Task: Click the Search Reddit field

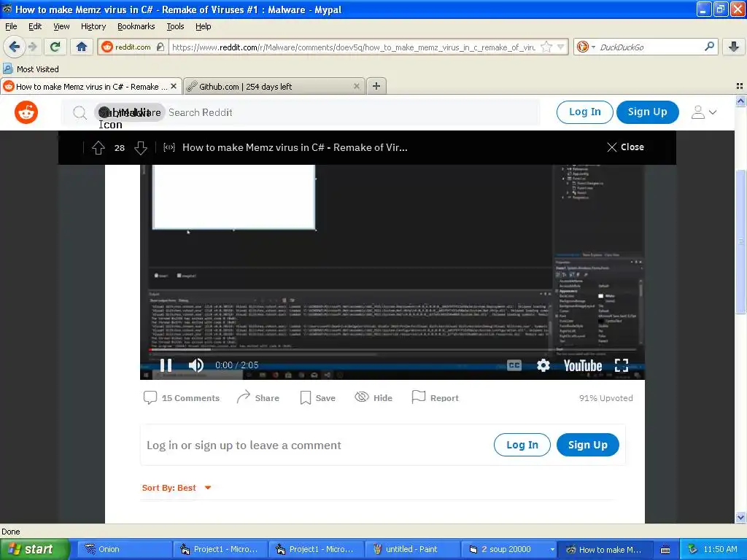Action: [352, 112]
